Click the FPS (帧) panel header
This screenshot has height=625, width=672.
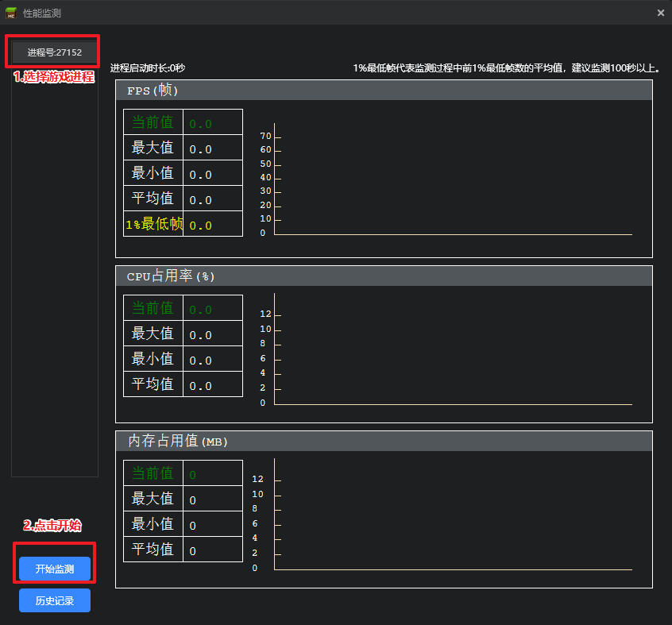click(384, 91)
